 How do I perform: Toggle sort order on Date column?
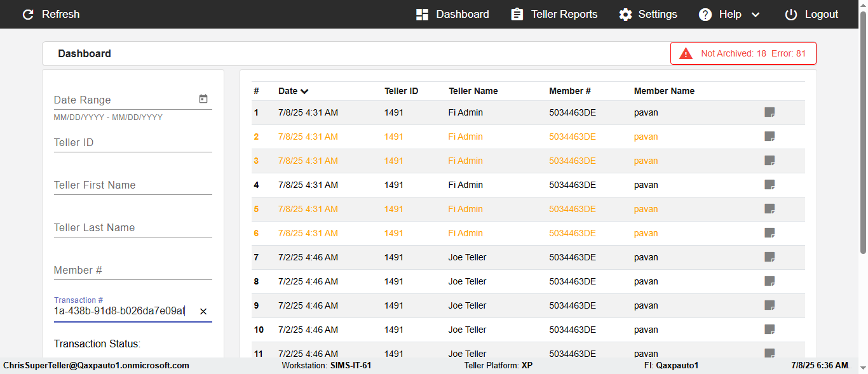tap(305, 91)
